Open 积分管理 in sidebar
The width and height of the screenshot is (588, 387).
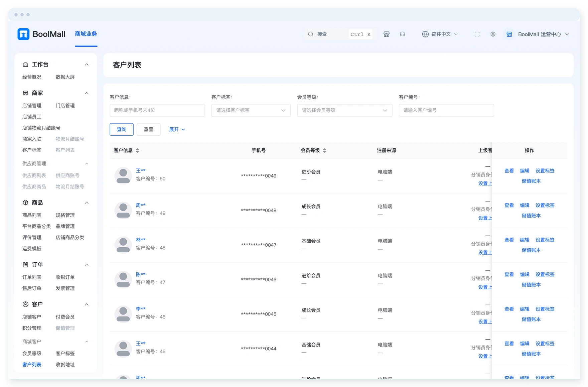pyautogui.click(x=32, y=328)
